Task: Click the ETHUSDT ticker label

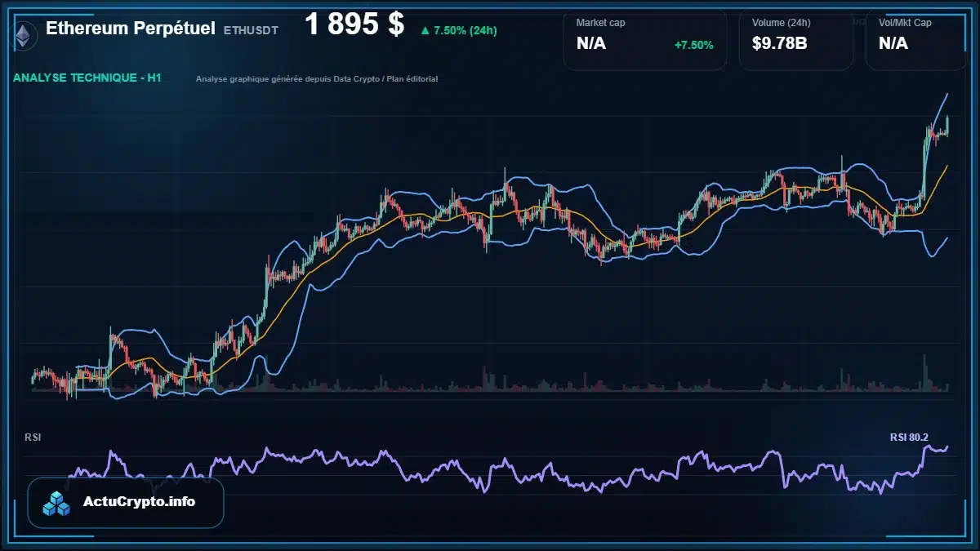Action: (251, 30)
